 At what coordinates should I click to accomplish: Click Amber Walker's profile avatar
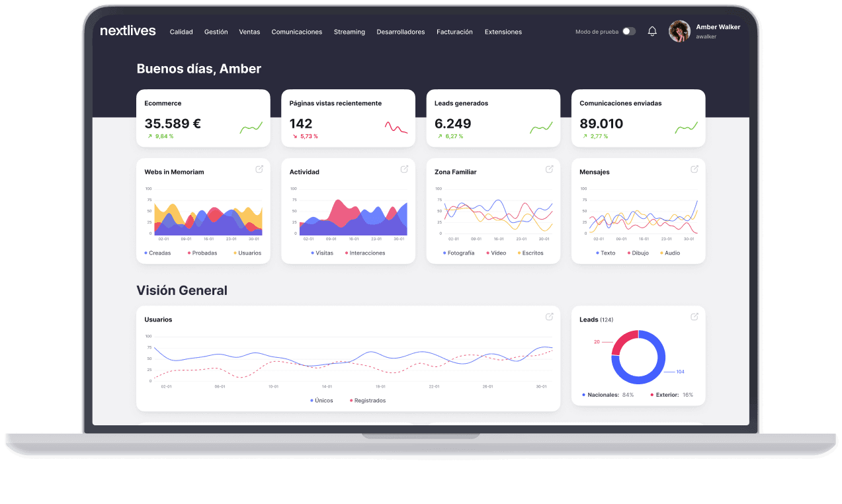(x=679, y=31)
